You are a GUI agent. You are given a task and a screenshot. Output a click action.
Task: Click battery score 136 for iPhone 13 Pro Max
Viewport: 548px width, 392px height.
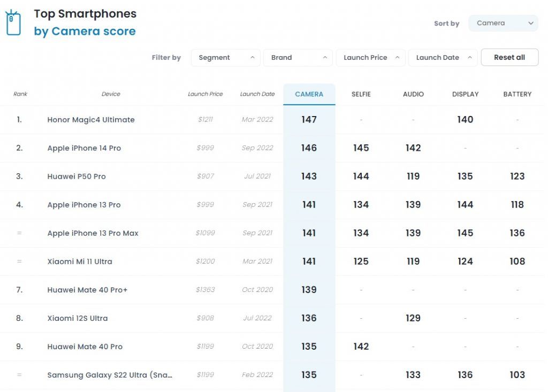point(517,233)
